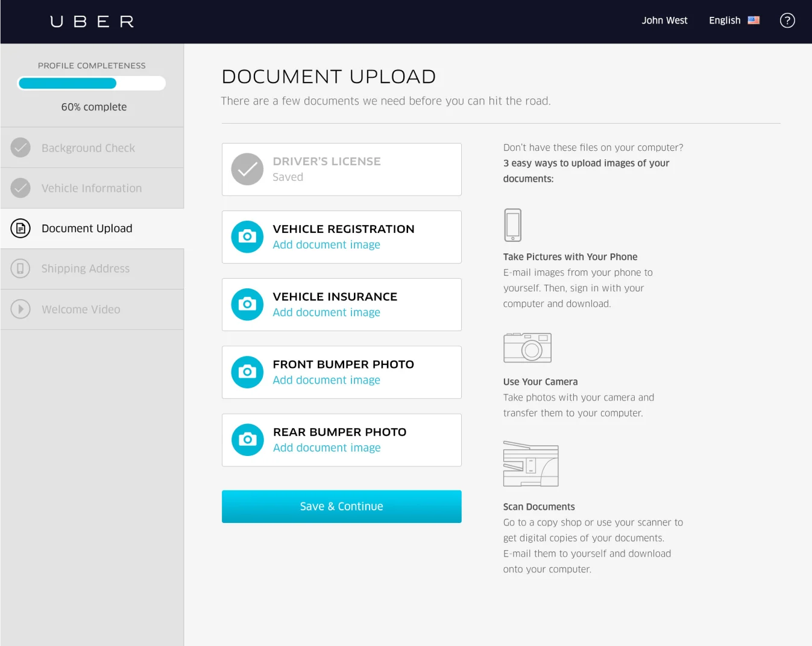Go to the Welcome Video step
This screenshot has width=812, height=646.
pos(92,309)
